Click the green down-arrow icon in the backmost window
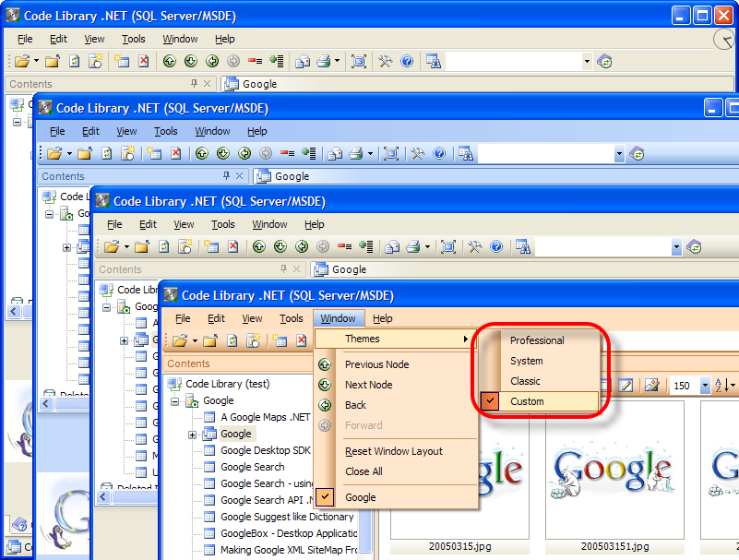This screenshot has width=739, height=560. [191, 61]
